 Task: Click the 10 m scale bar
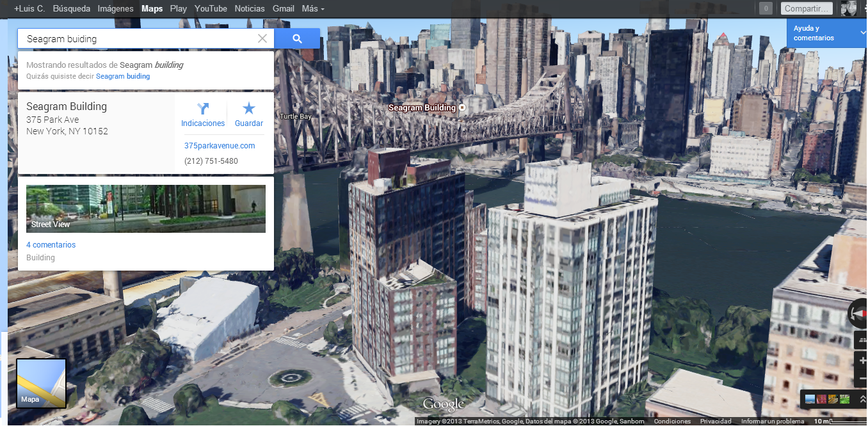coord(840,422)
